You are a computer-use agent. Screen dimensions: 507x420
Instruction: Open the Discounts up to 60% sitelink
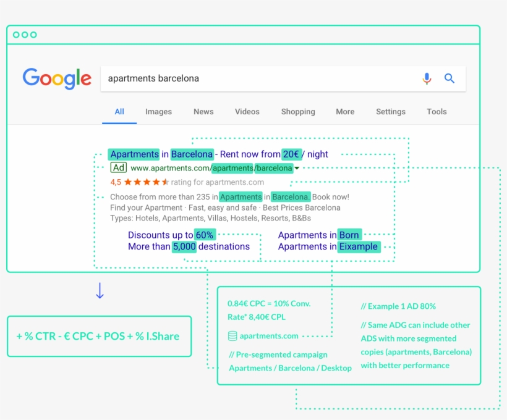tap(171, 235)
